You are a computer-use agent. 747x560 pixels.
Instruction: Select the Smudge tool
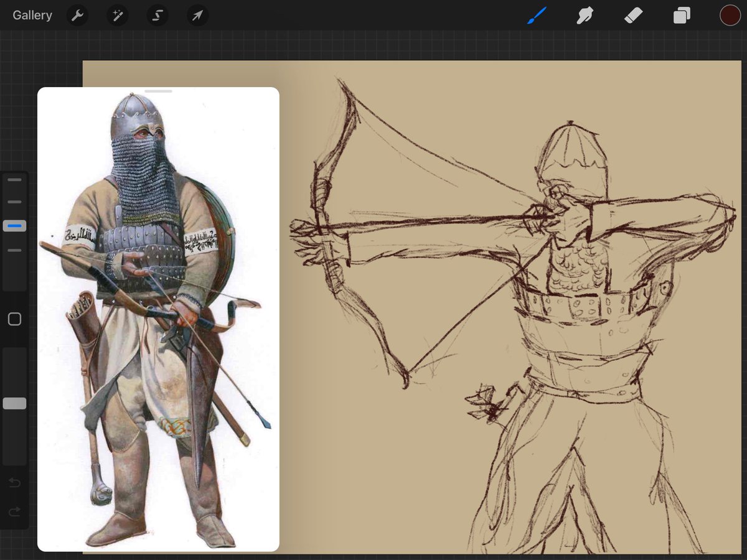click(585, 16)
